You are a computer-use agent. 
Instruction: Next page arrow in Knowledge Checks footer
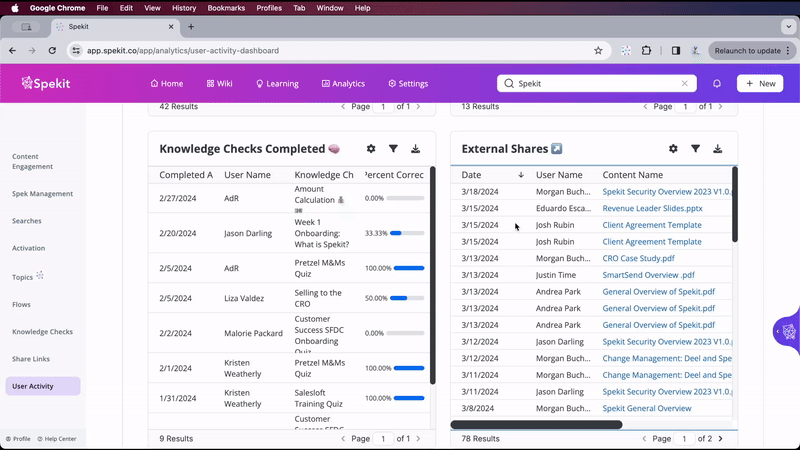tap(418, 438)
